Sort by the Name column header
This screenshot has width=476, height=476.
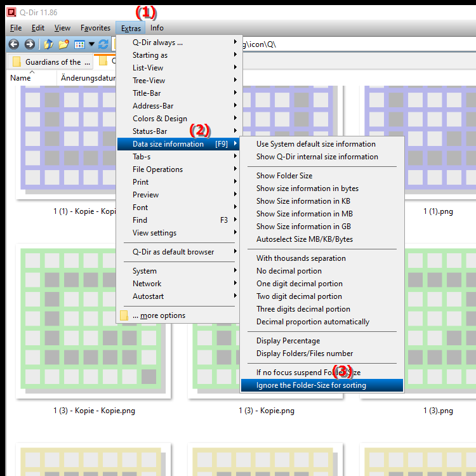pyautogui.click(x=32, y=78)
